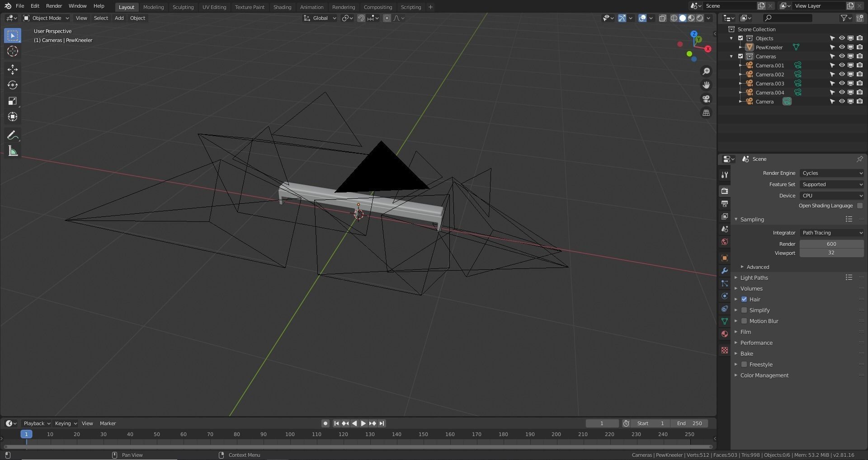Image resolution: width=868 pixels, height=460 pixels.
Task: Toggle the camera view icon
Action: coord(706,99)
